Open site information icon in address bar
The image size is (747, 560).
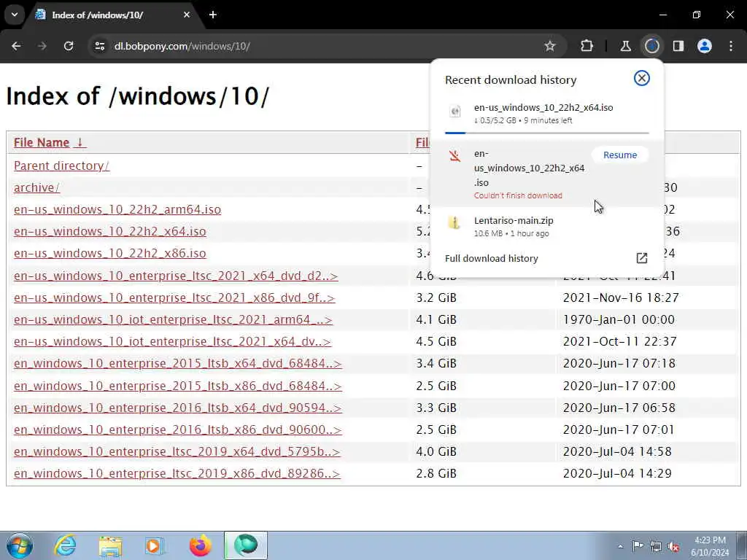pyautogui.click(x=99, y=46)
